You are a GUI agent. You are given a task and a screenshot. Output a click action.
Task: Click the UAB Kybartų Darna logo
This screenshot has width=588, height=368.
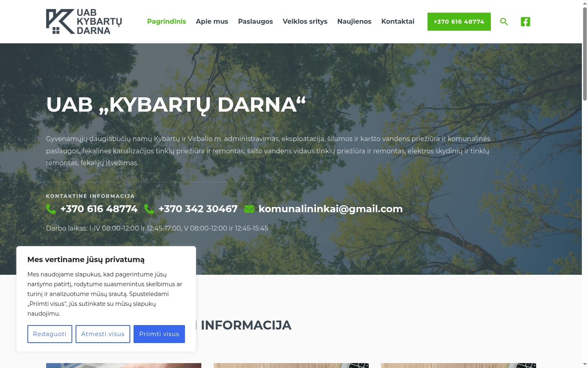(84, 21)
